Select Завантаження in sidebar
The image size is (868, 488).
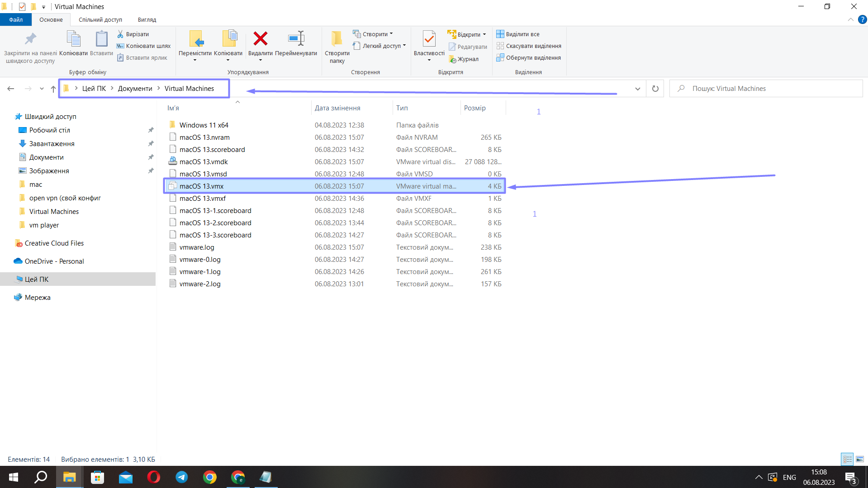52,143
